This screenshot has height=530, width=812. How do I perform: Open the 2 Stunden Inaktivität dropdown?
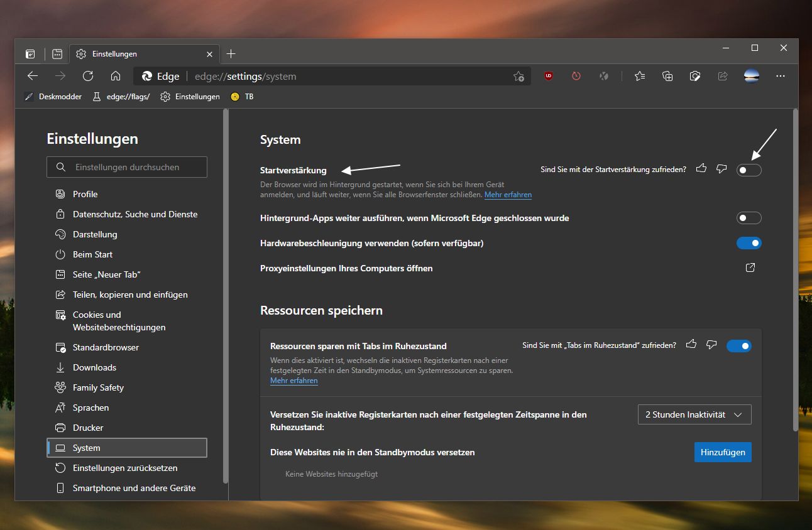(x=694, y=414)
